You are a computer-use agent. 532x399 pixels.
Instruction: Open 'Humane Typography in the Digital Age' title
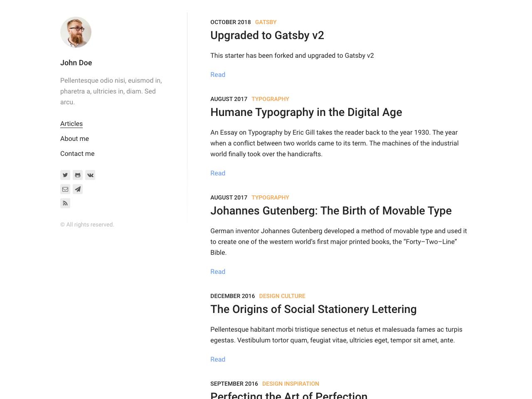306,112
